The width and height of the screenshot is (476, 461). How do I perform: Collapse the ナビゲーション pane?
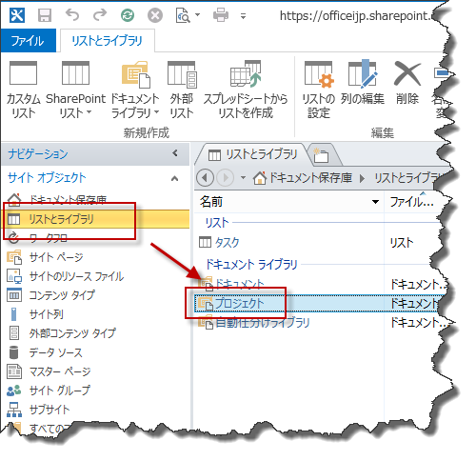[175, 153]
